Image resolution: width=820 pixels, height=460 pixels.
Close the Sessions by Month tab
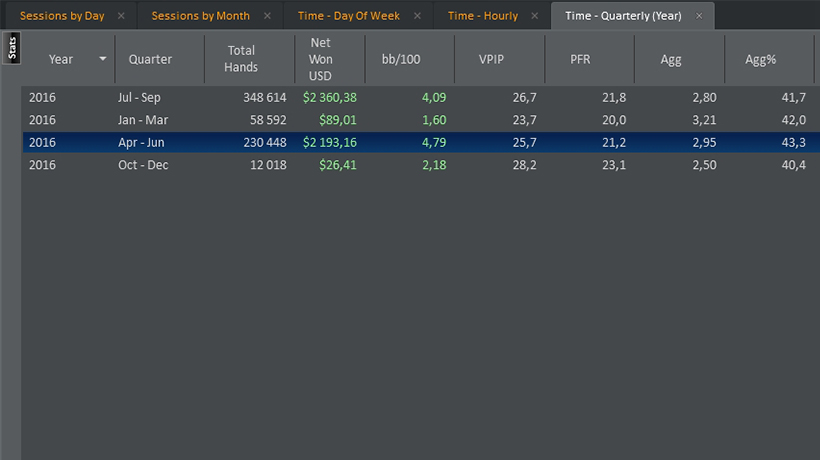(x=267, y=16)
